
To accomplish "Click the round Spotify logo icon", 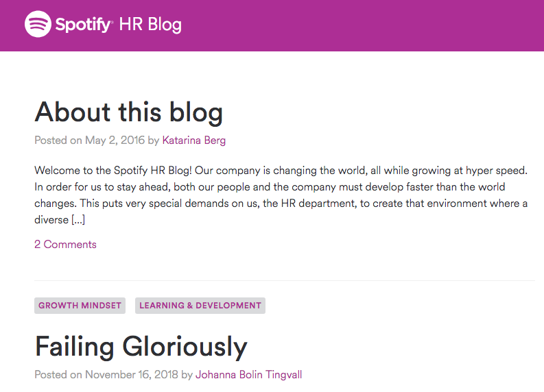I will click(38, 24).
